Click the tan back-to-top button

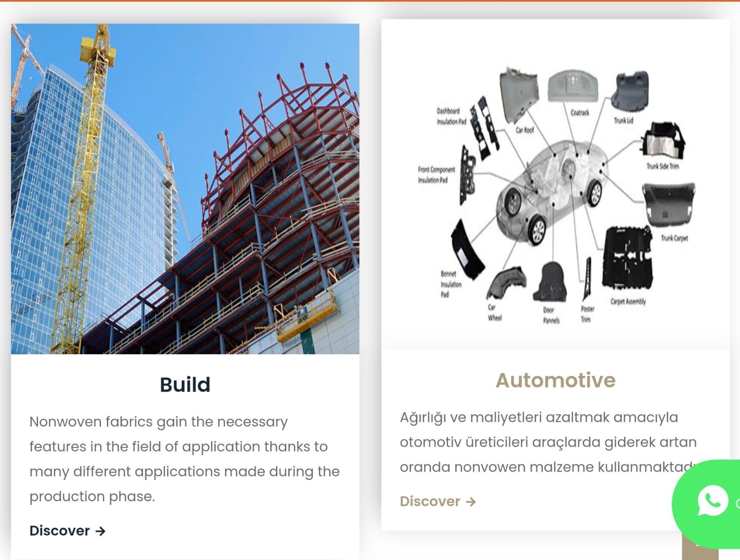(700, 553)
